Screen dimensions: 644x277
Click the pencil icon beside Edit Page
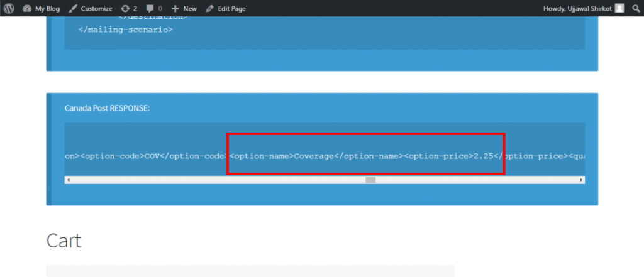point(210,8)
